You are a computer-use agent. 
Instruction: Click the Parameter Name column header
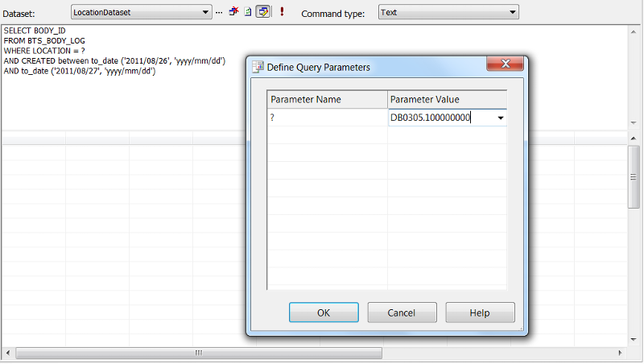point(328,99)
